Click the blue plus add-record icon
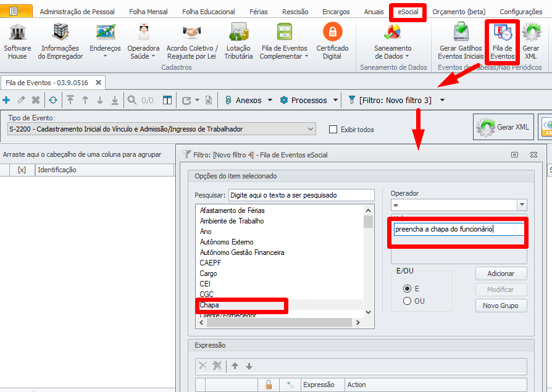This screenshot has width=552, height=392. 6,100
